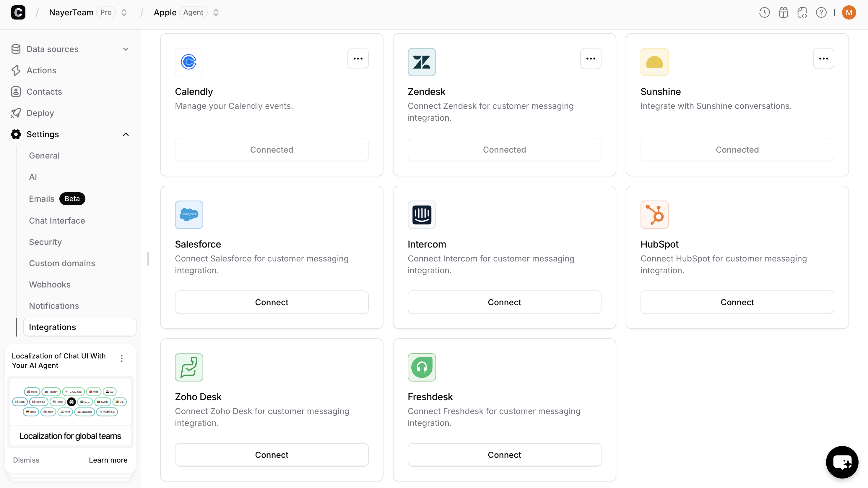Viewport: 868px width, 488px height.
Task: Open the NayerTeam workspace switcher
Action: 124,12
